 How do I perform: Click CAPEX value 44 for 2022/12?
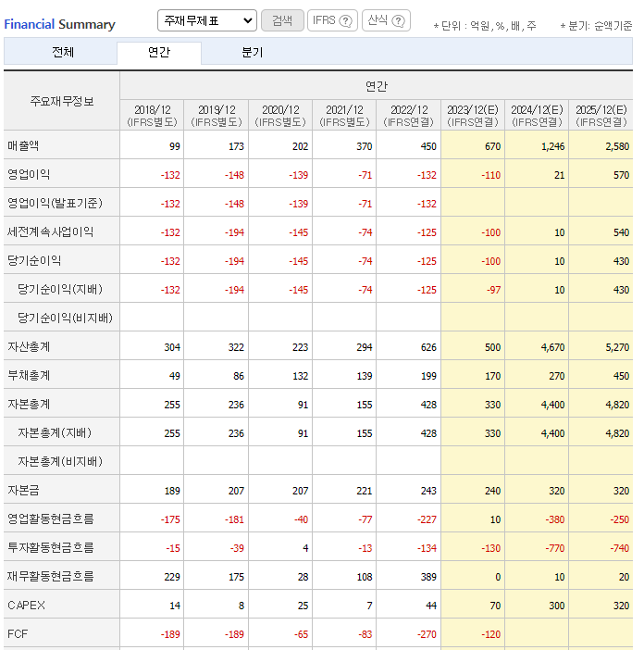point(431,606)
